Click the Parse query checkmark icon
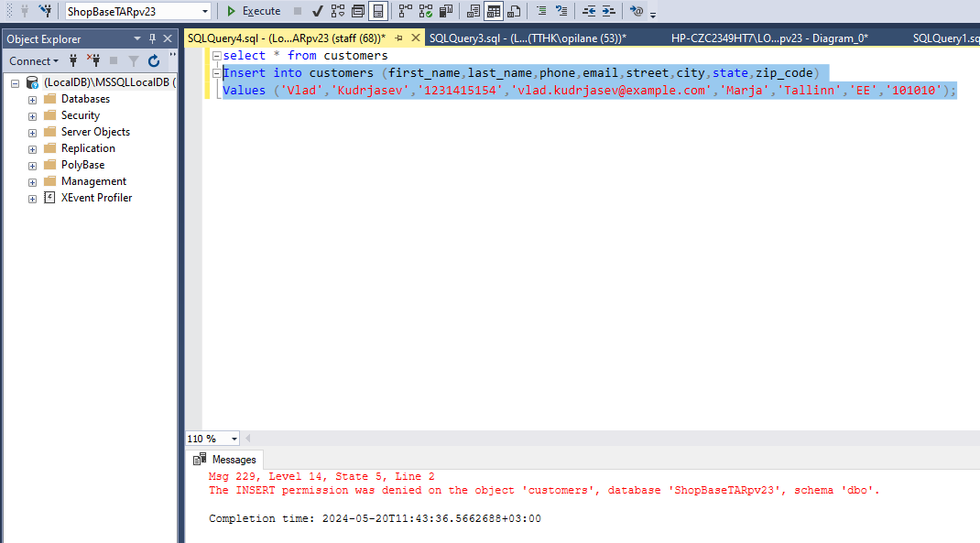Image resolution: width=980 pixels, height=543 pixels. point(317,11)
